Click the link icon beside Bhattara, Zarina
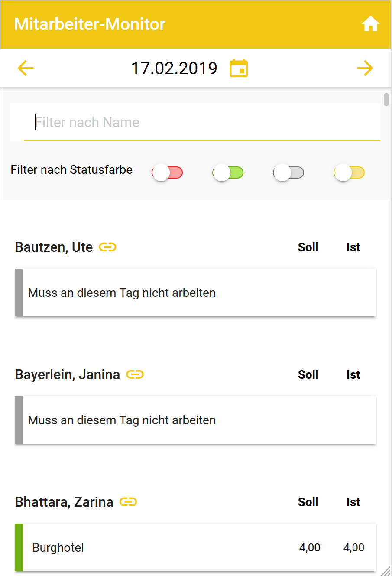 click(x=128, y=502)
